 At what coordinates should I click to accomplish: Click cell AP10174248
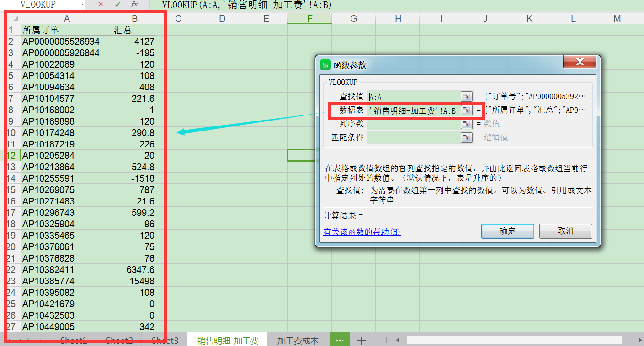pyautogui.click(x=67, y=133)
